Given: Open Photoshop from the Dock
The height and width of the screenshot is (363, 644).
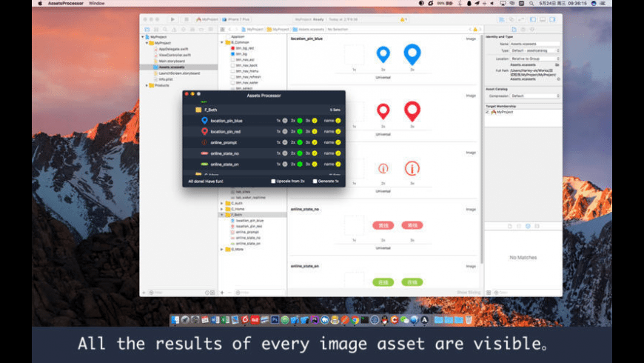Looking at the screenshot, I should click(275, 320).
